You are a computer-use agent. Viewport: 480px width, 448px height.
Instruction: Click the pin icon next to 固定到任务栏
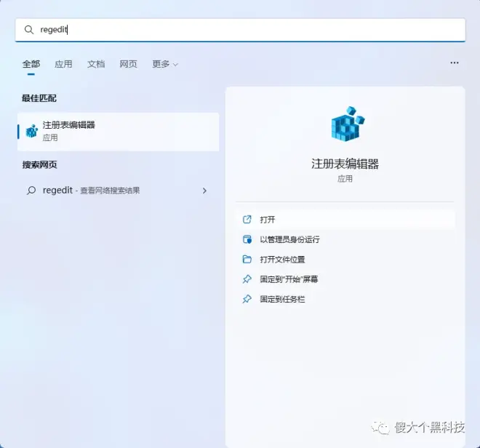[247, 299]
